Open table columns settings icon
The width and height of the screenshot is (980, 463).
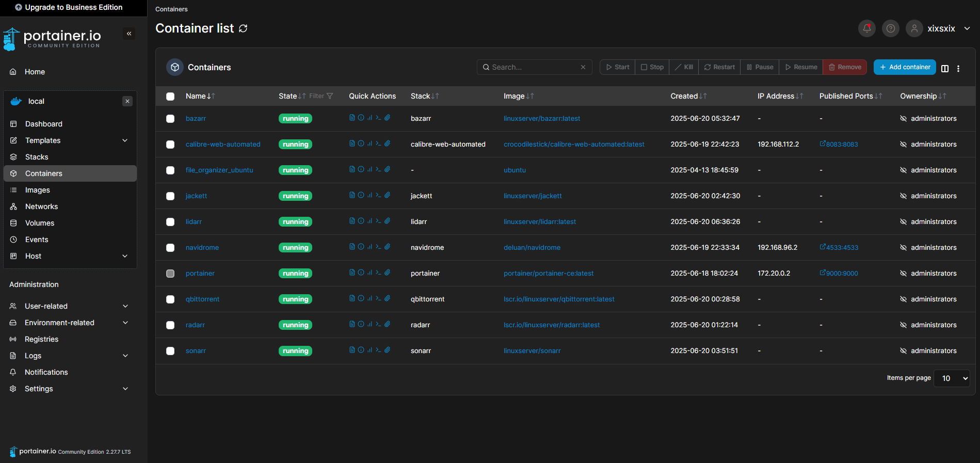tap(945, 68)
